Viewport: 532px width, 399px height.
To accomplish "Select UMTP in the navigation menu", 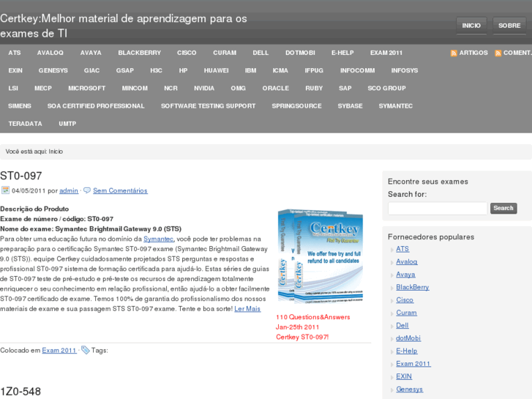I will point(67,124).
